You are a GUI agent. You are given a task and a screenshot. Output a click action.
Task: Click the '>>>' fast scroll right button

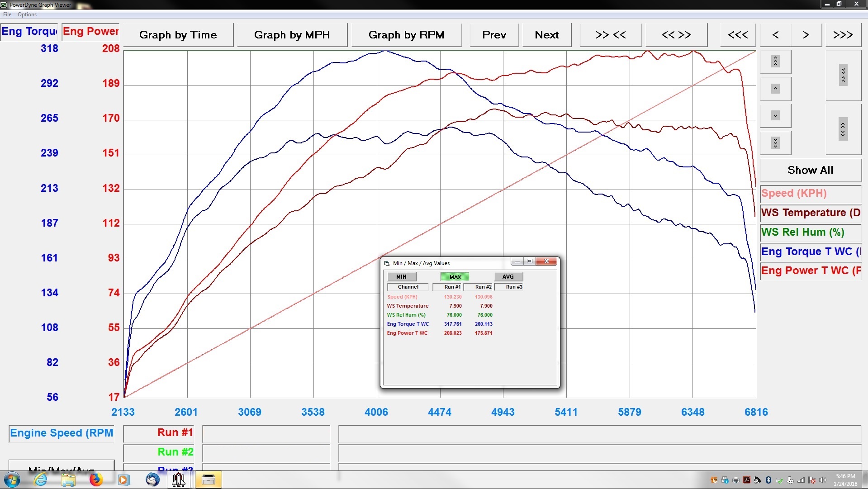[x=843, y=35]
